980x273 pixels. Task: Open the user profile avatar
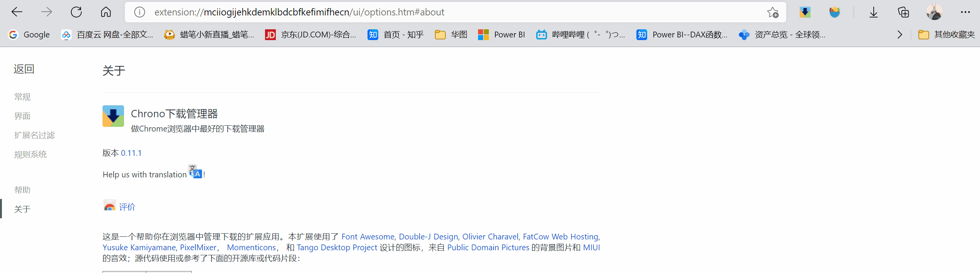click(x=934, y=12)
